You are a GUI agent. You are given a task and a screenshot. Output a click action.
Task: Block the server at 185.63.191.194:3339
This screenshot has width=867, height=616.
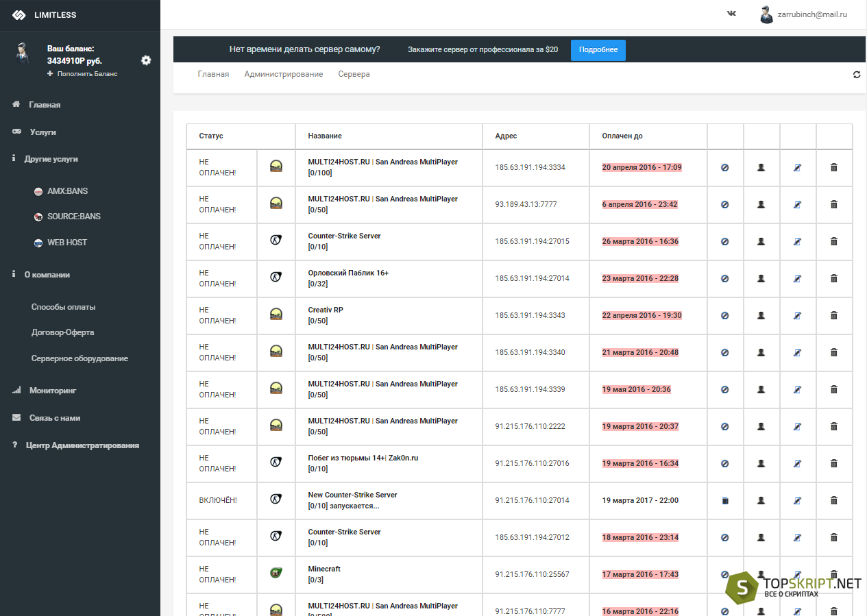pyautogui.click(x=725, y=389)
